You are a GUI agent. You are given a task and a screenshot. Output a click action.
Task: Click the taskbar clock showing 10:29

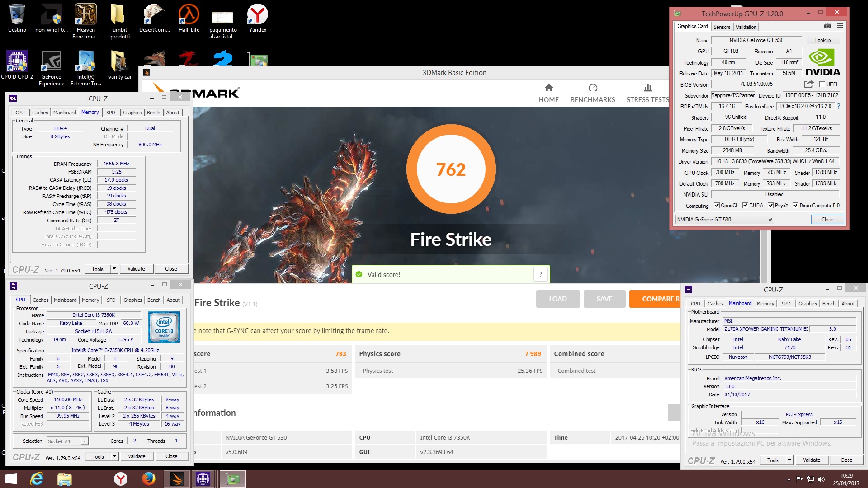[x=846, y=479]
